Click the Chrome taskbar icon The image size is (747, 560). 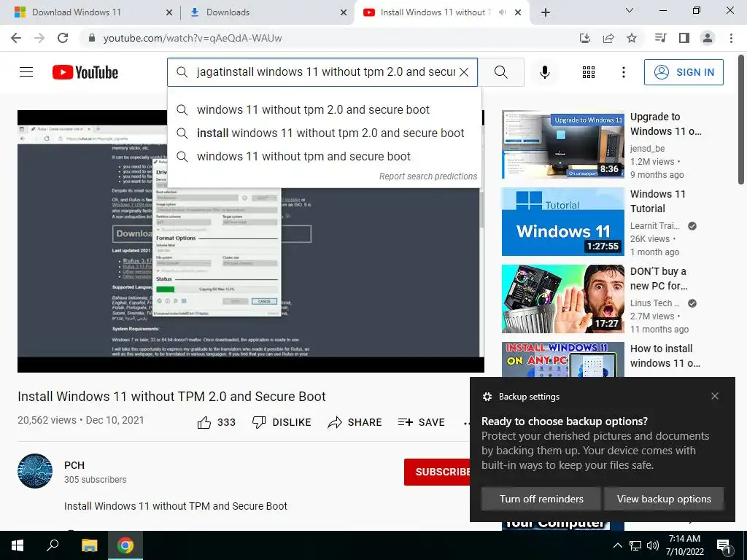pyautogui.click(x=125, y=545)
